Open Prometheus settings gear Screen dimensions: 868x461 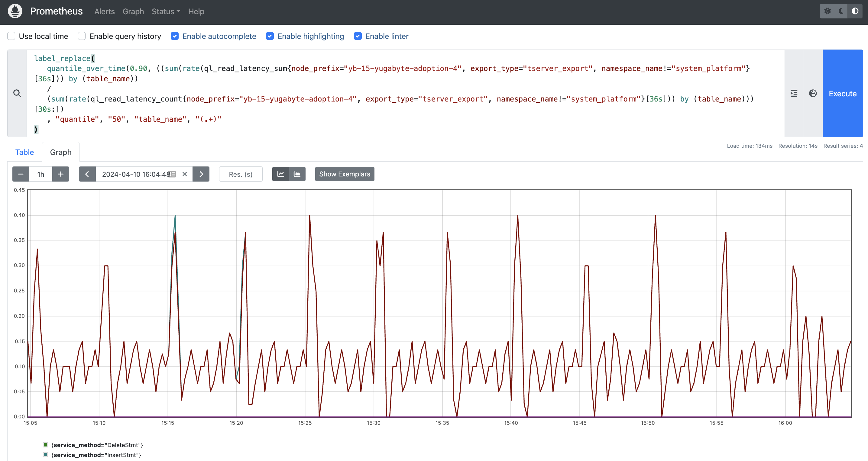point(828,11)
